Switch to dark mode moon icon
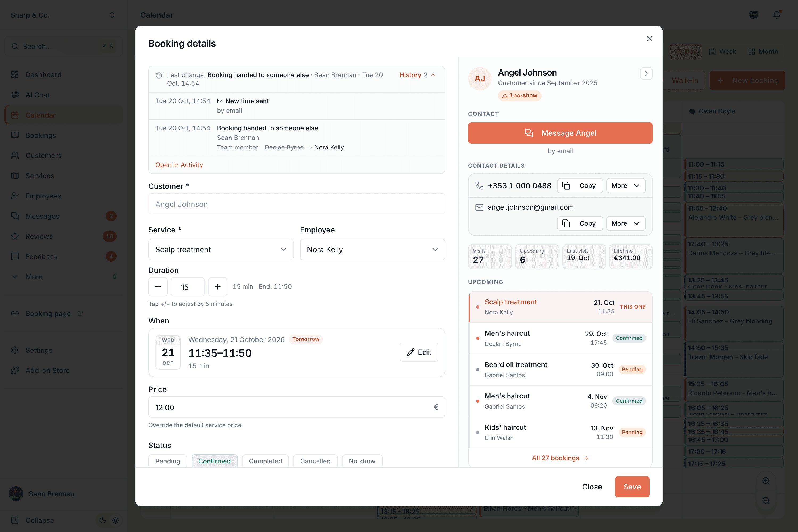This screenshot has height=532, width=798. point(102,521)
